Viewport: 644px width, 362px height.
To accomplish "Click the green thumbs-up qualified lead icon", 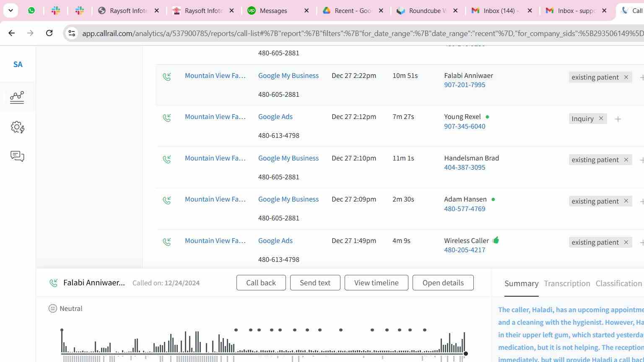I will (x=496, y=240).
